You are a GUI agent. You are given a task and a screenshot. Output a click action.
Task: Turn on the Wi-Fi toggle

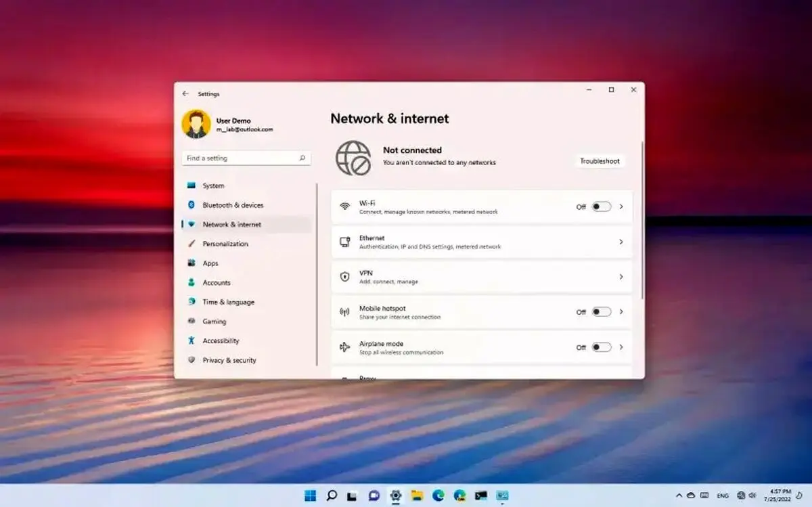pos(602,206)
